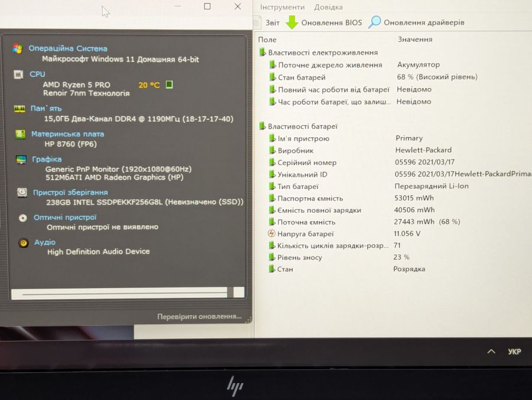
Task: Click the Значення column header
Action: point(415,40)
